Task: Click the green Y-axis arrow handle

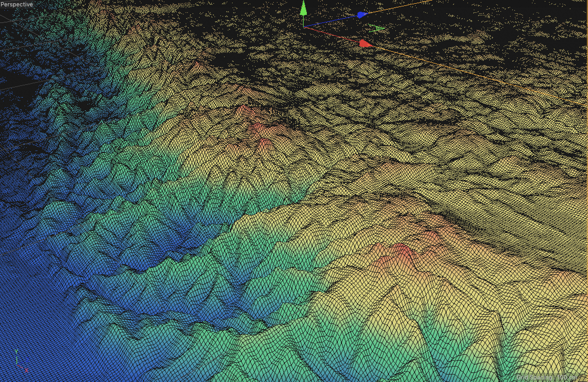Action: (x=303, y=10)
